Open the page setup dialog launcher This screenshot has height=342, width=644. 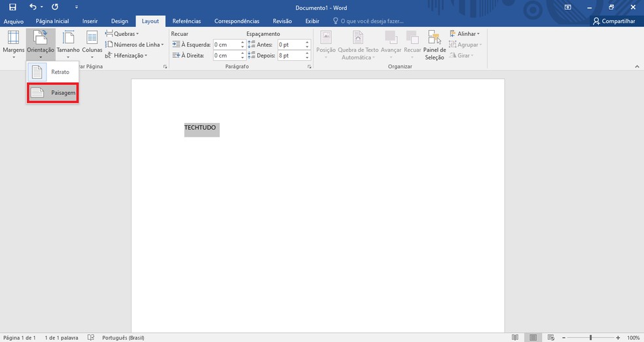165,67
